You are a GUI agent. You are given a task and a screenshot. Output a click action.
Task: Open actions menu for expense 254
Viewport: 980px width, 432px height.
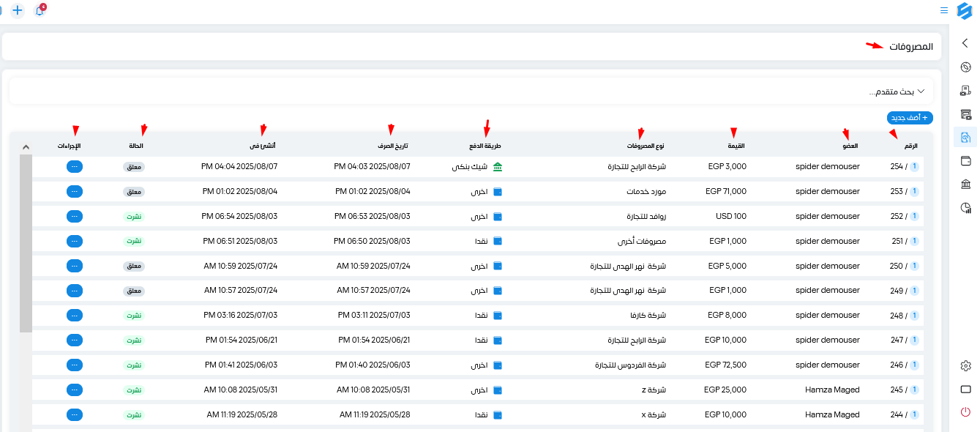[x=75, y=167]
